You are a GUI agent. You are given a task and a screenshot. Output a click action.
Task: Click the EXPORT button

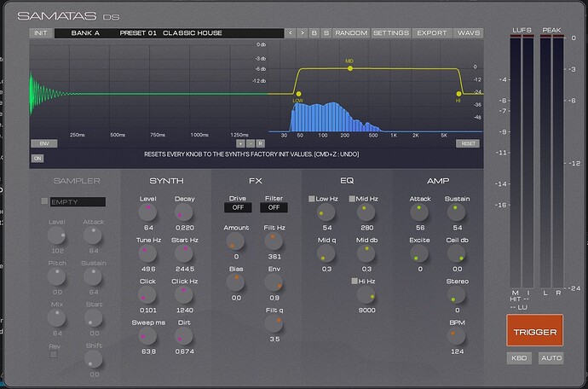click(432, 33)
